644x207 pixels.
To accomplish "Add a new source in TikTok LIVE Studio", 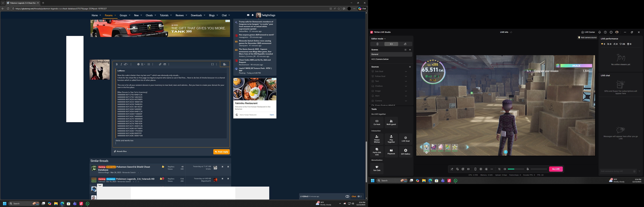I will pos(410,67).
